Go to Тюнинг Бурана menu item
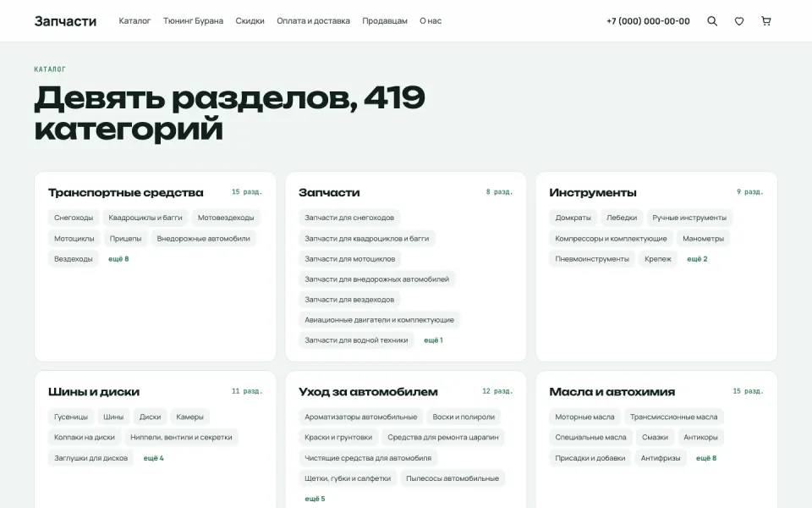 coord(193,21)
